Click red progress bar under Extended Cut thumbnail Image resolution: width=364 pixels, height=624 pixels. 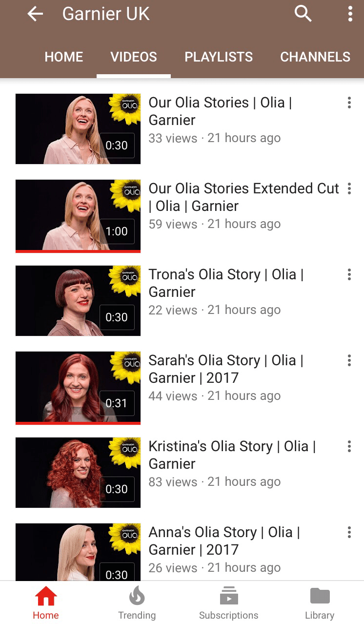pos(78,251)
